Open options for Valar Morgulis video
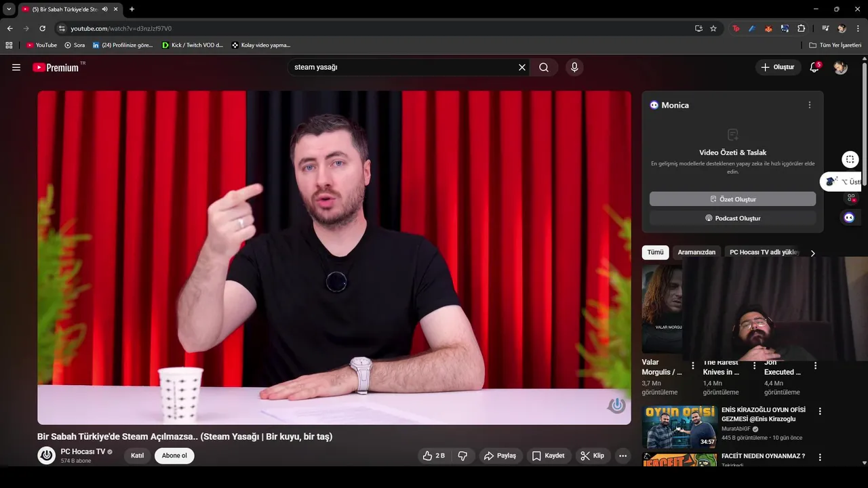The width and height of the screenshot is (868, 488). (692, 366)
